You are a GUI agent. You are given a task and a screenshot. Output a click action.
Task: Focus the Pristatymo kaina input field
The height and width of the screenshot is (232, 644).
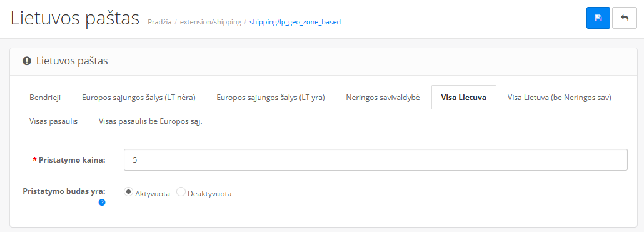point(375,159)
